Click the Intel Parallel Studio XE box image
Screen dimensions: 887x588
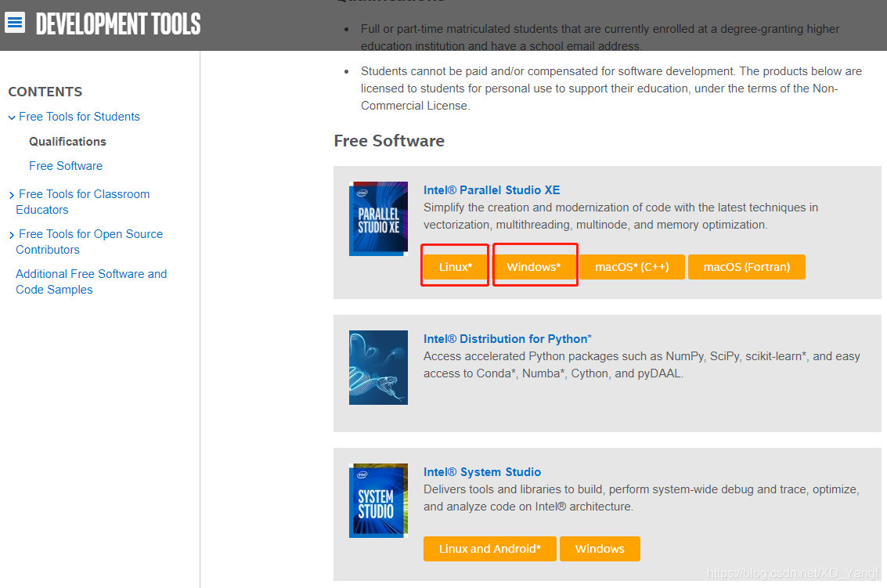[378, 218]
